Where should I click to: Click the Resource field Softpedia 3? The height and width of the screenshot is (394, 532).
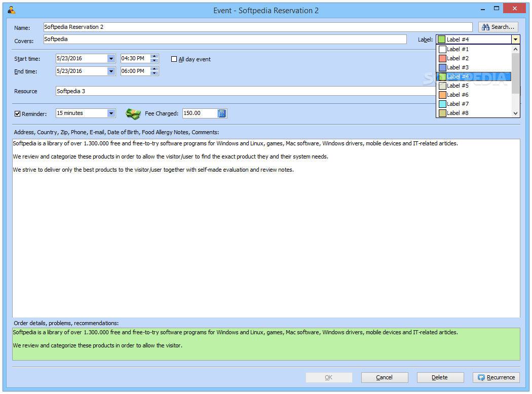[x=246, y=91]
